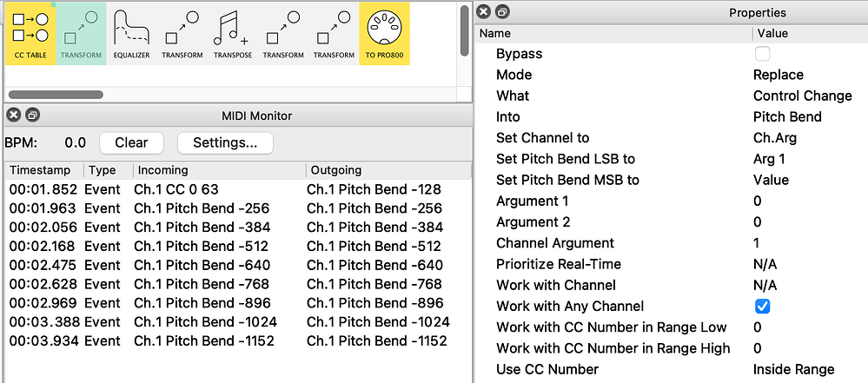868x383 pixels.
Task: Select the Use CC Number Inside Range value
Action: tap(793, 369)
